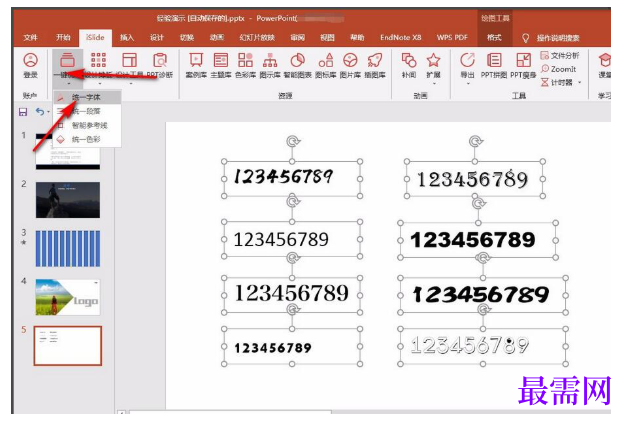Select slide 2 dark mountain thumbnail
Screen dimensions: 630x422
click(x=68, y=200)
